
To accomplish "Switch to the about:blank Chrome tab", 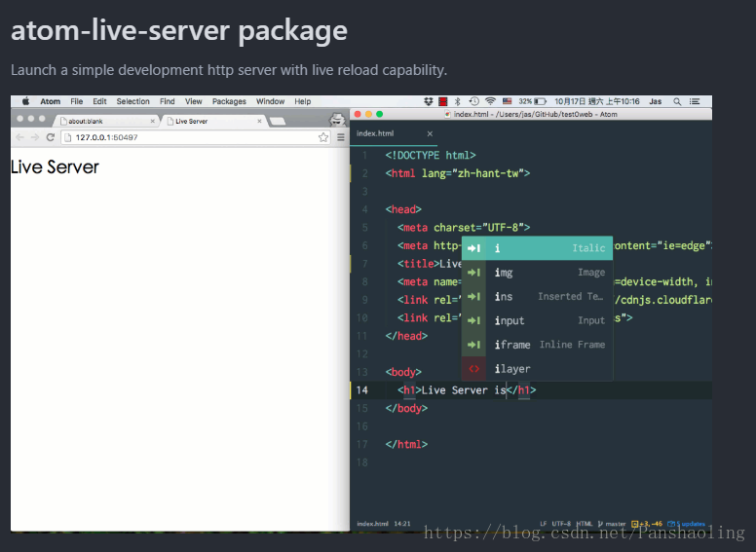I will (106, 121).
